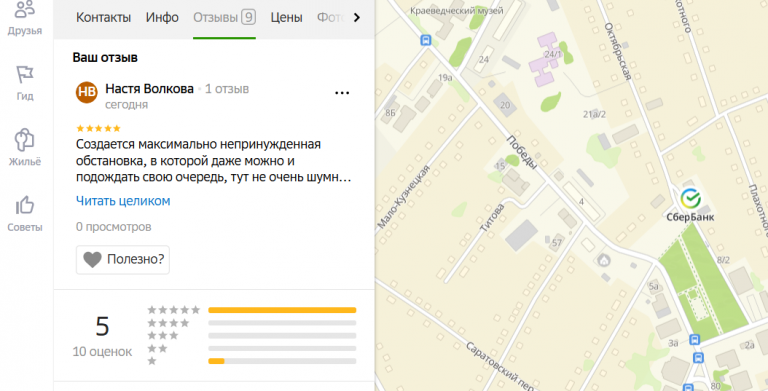Open the partially hidden Фото tab

coord(330,18)
